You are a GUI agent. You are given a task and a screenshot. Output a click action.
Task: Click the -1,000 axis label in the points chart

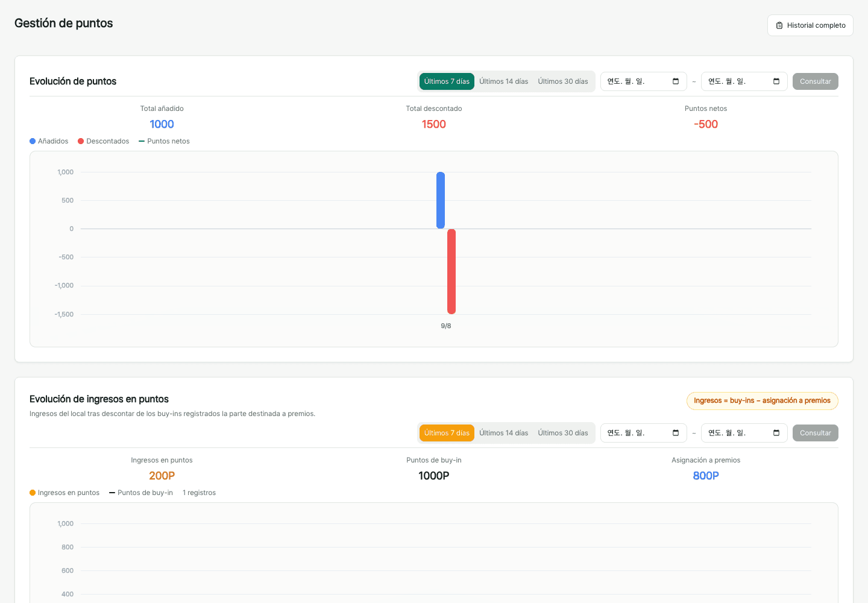[64, 286]
